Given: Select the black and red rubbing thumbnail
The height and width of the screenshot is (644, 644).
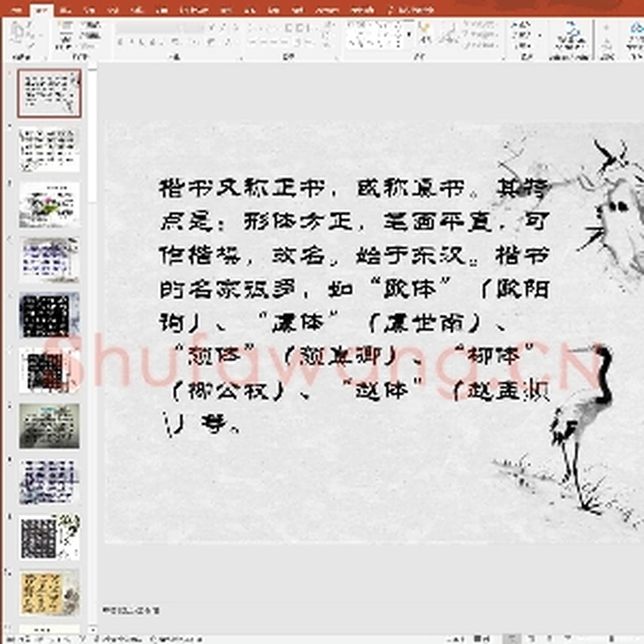Looking at the screenshot, I should point(49,371).
